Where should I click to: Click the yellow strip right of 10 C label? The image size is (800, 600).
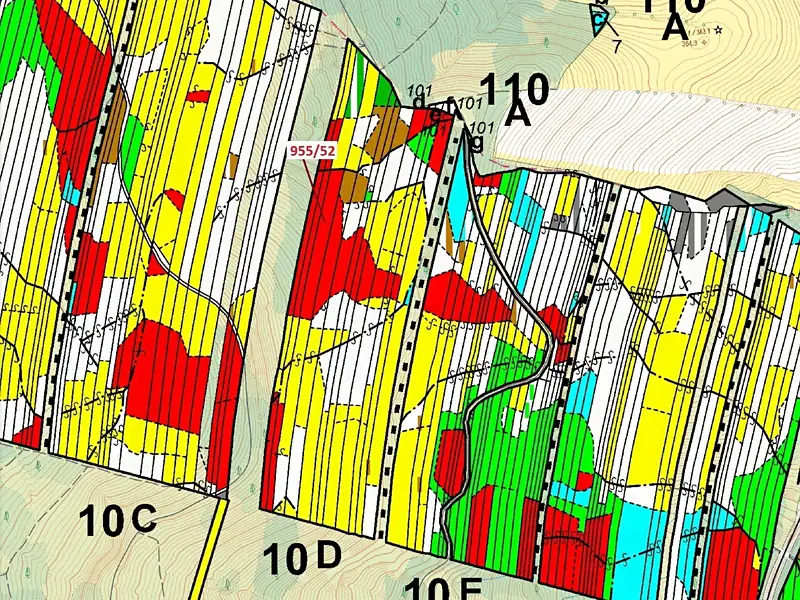[x=207, y=548]
